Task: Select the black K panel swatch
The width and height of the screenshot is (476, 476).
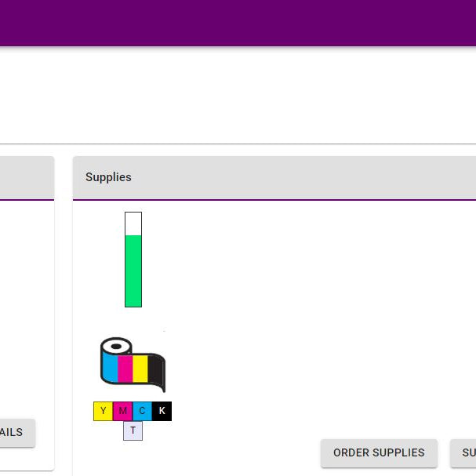Action: [x=162, y=411]
